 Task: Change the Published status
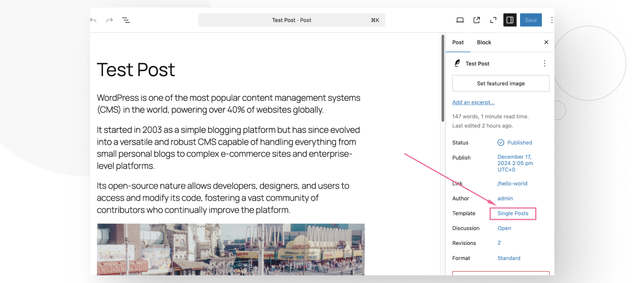pyautogui.click(x=515, y=143)
